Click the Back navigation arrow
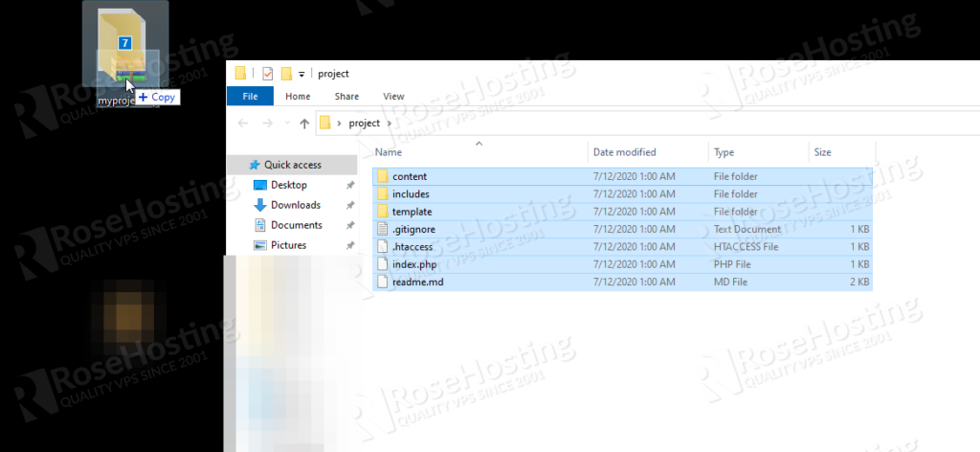Viewport: 980px width, 452px height. click(242, 124)
